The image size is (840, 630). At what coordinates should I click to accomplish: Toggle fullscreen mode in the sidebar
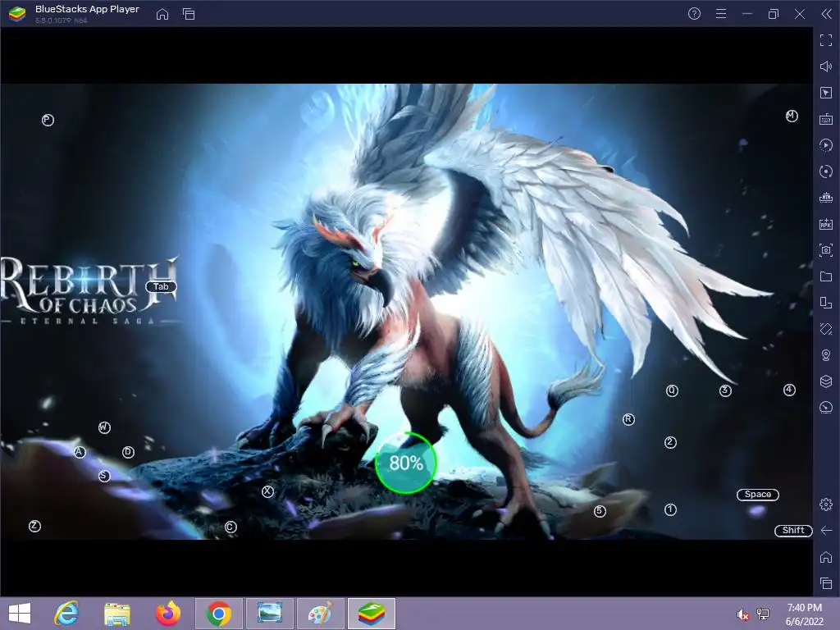pyautogui.click(x=826, y=40)
